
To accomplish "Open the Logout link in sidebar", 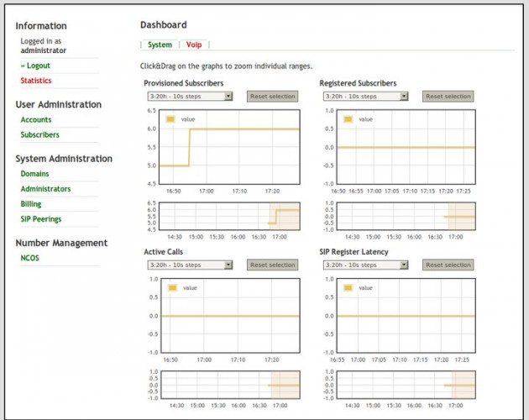I will [38, 66].
